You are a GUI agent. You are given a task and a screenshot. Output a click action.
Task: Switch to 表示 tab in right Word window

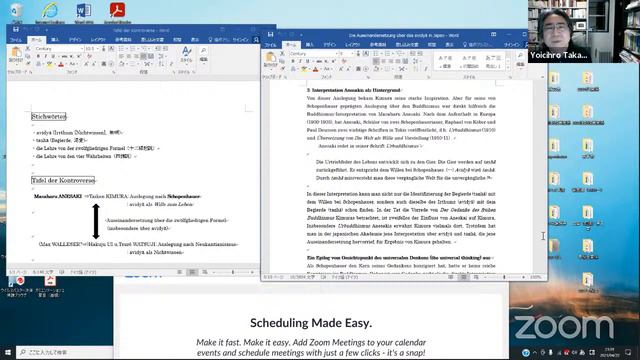pyautogui.click(x=449, y=45)
